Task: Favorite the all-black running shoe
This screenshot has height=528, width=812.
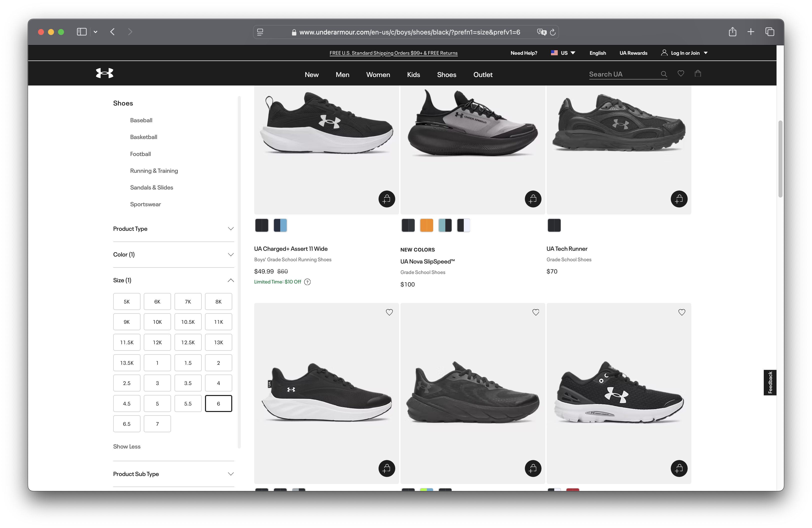Action: click(x=536, y=312)
